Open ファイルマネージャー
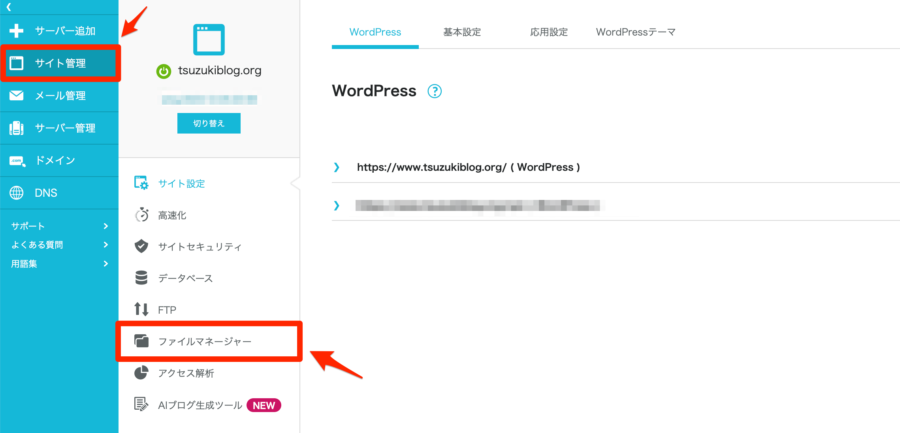The width and height of the screenshot is (900, 433). pyautogui.click(x=205, y=342)
